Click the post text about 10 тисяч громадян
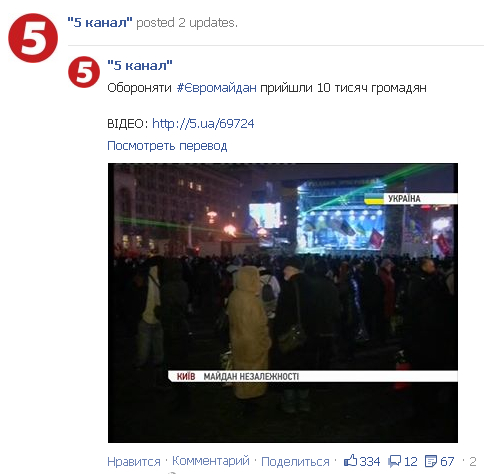The image size is (494, 474). [267, 88]
